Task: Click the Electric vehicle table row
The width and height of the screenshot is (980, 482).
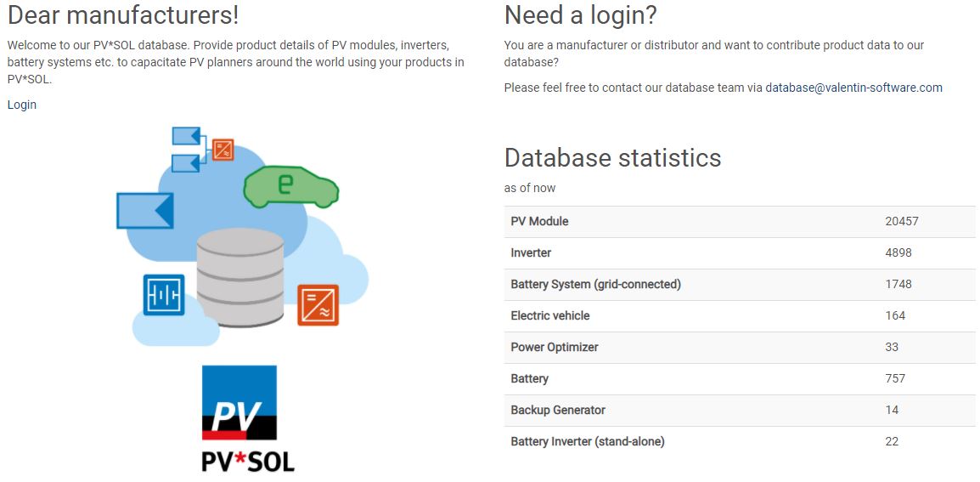Action: (739, 315)
